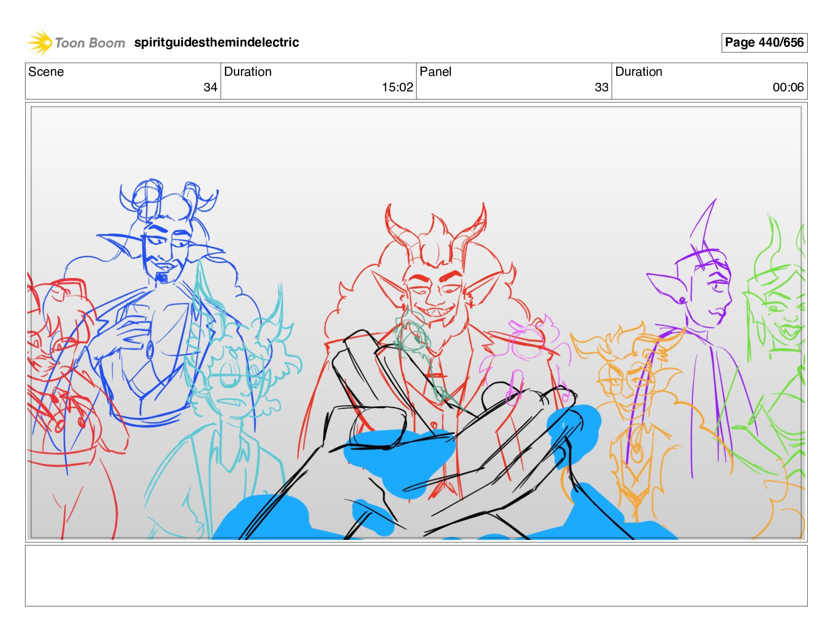The image size is (834, 644).
Task: Click the Toon Boom logo
Action: [76, 42]
